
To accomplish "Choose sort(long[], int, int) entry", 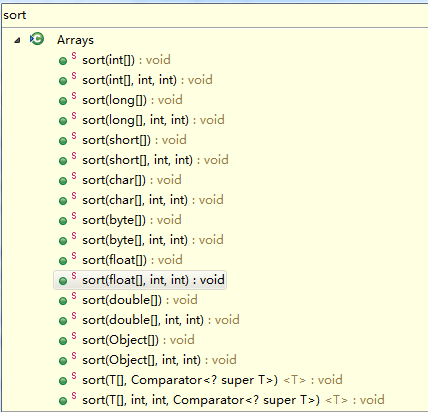I will pos(153,120).
